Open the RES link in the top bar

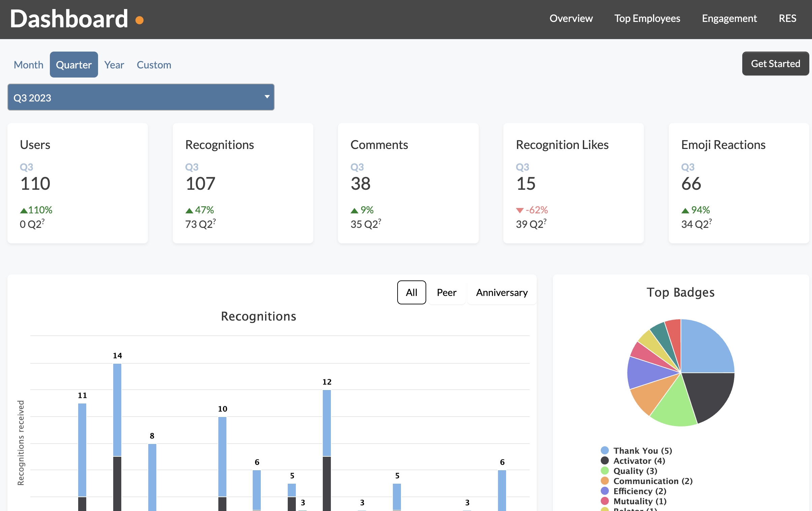[x=788, y=19]
